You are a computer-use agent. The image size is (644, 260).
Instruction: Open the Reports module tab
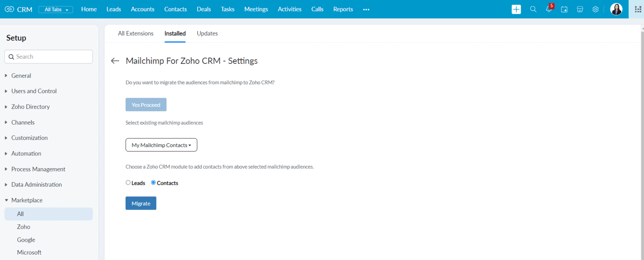(x=343, y=9)
